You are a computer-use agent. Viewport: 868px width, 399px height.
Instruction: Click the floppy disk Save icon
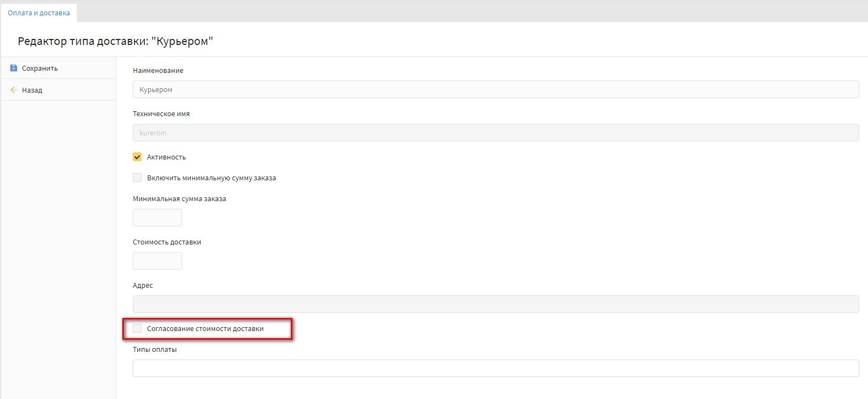pyautogui.click(x=14, y=68)
